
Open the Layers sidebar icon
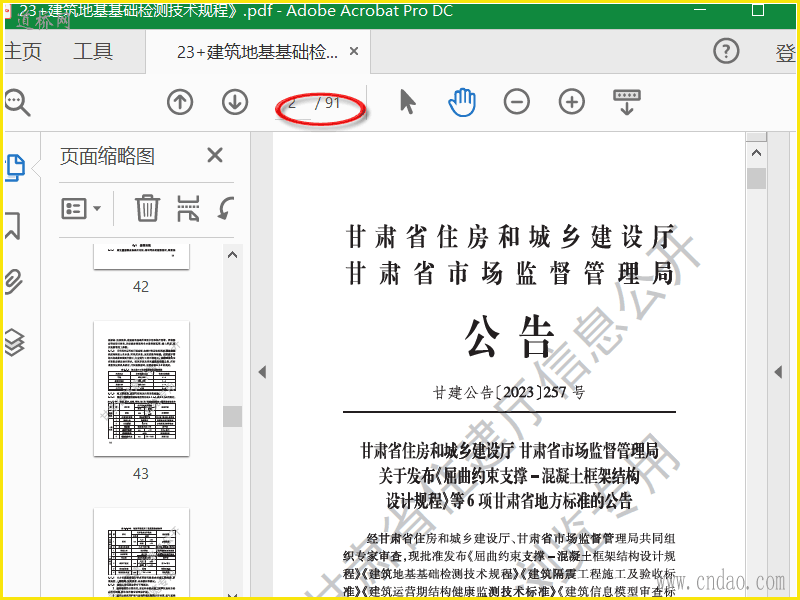tap(14, 342)
